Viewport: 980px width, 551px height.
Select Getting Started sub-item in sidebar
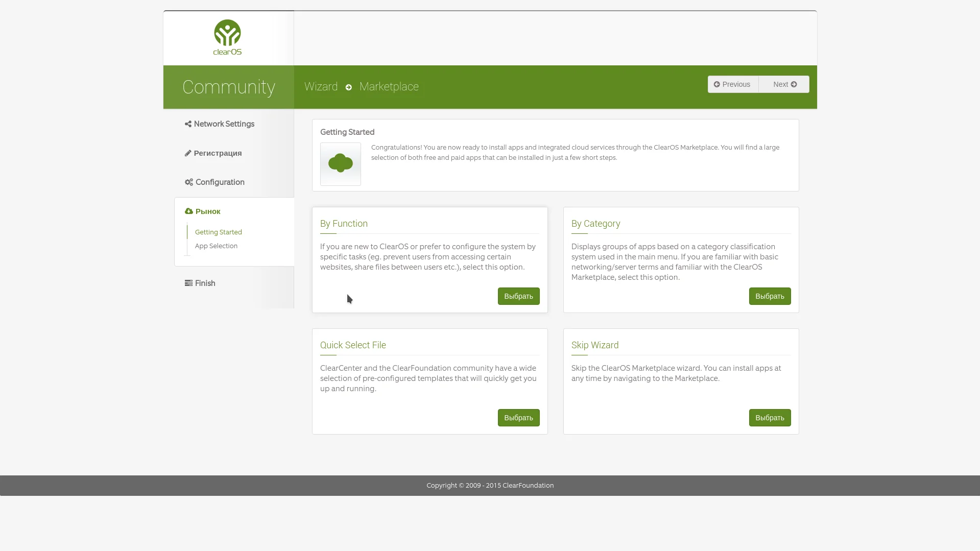(x=219, y=232)
